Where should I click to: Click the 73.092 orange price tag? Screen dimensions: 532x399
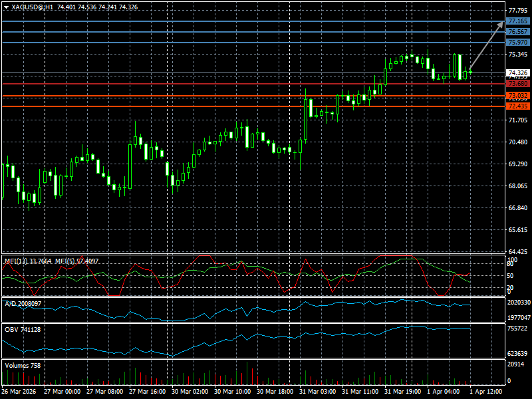[x=517, y=96]
